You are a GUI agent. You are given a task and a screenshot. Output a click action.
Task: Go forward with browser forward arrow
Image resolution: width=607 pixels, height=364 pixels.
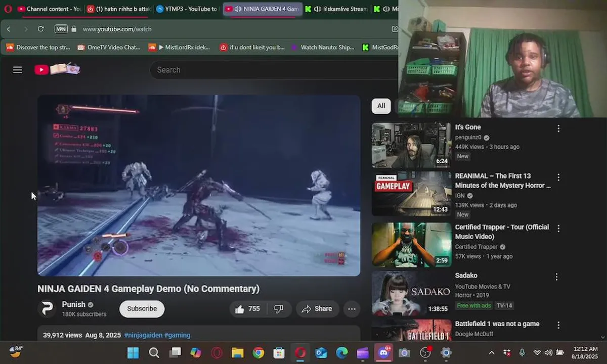pyautogui.click(x=26, y=29)
